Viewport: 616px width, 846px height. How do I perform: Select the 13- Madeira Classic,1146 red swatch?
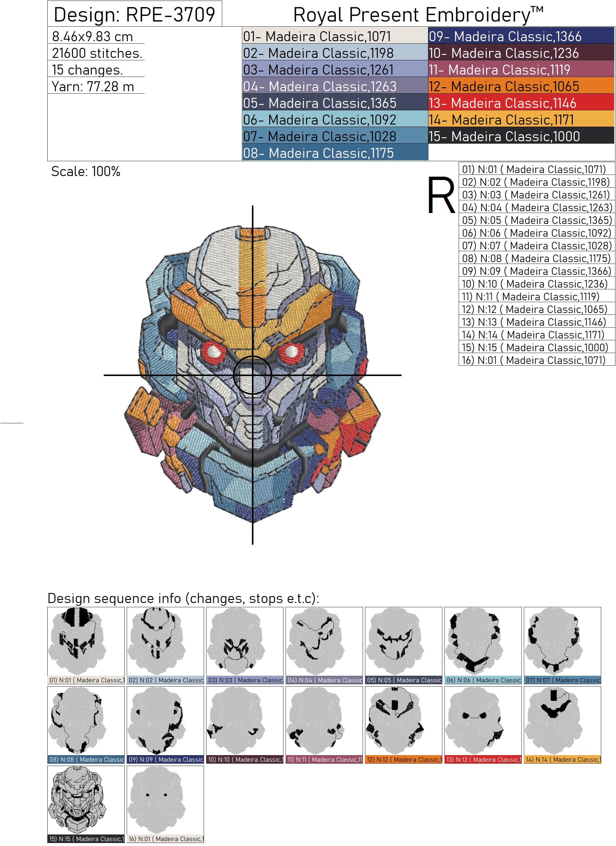[x=521, y=103]
